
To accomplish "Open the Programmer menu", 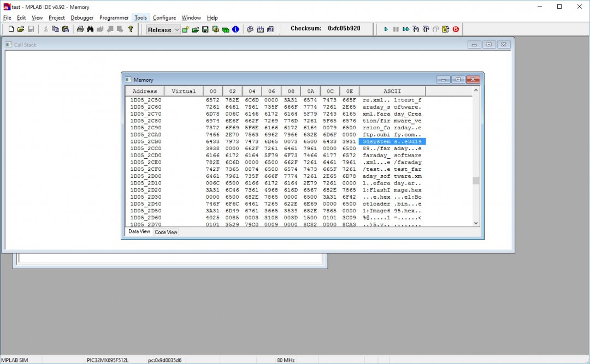I will pos(114,18).
